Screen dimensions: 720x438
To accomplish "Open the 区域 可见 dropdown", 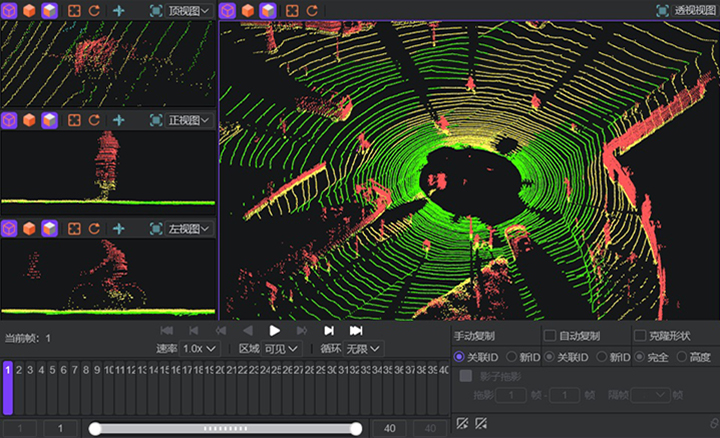I will click(281, 349).
